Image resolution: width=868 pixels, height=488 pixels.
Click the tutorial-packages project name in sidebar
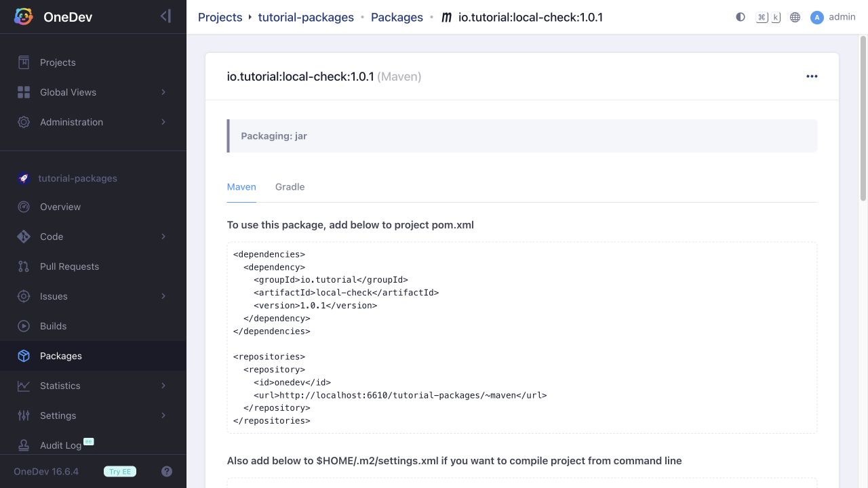(x=77, y=178)
